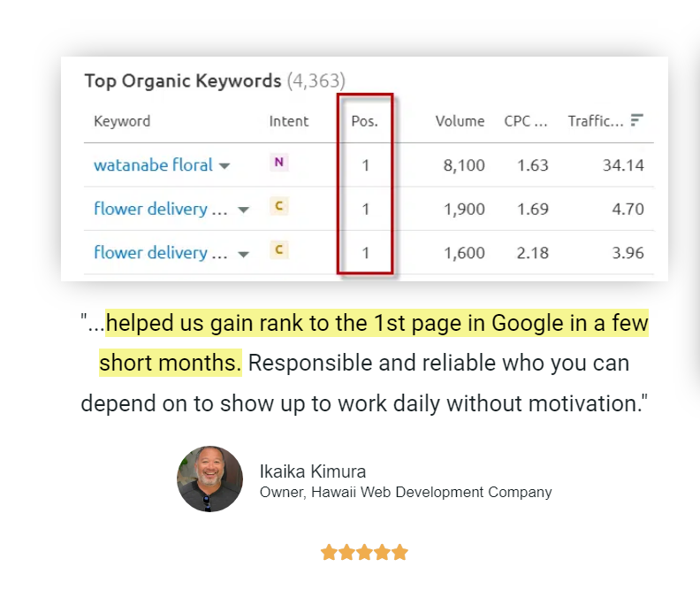Viewport: 700px width, 590px height.
Task: Click the five-star rating icons
Action: tap(364, 553)
